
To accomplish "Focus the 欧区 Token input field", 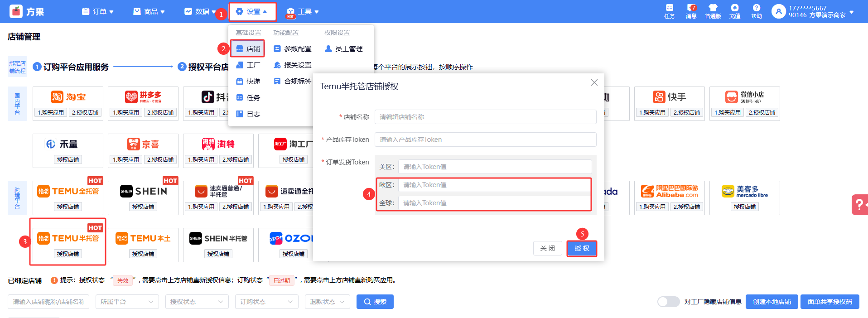I will pyautogui.click(x=495, y=185).
